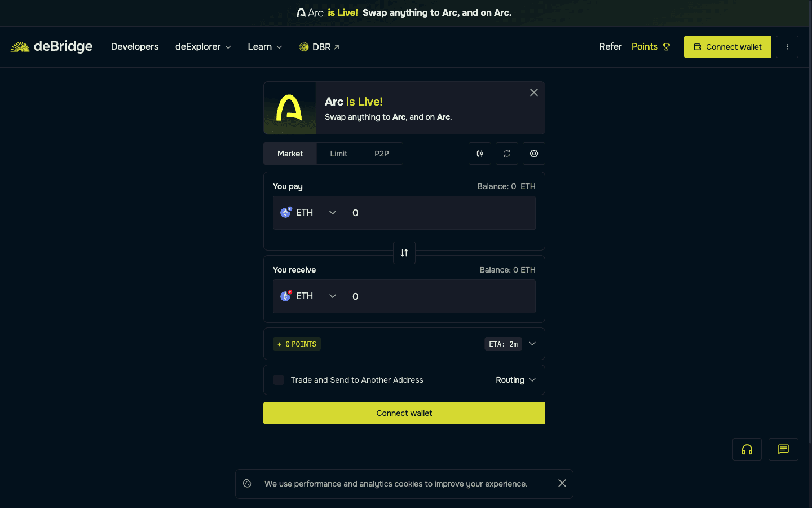
Task: Switch to the Limit tab
Action: (339, 154)
